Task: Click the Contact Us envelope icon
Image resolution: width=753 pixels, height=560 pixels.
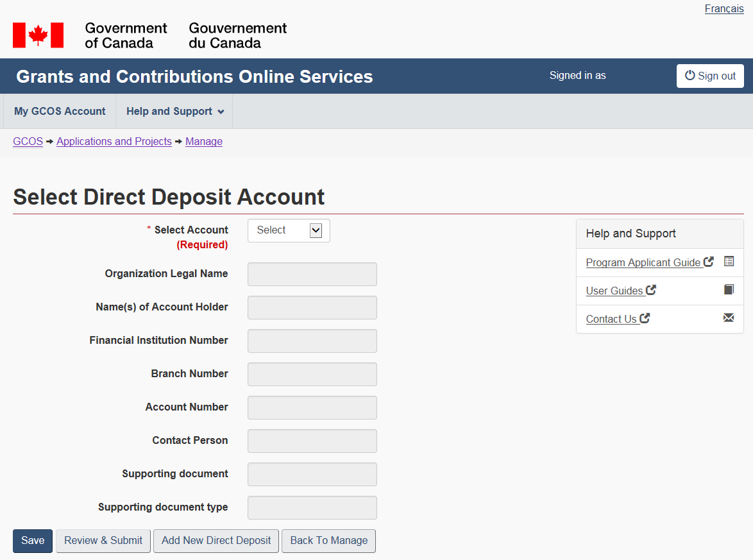Action: click(x=729, y=318)
